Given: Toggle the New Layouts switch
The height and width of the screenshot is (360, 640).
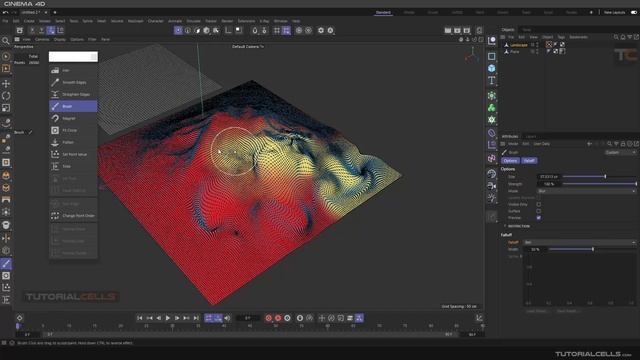Looking at the screenshot, I should click(x=633, y=13).
